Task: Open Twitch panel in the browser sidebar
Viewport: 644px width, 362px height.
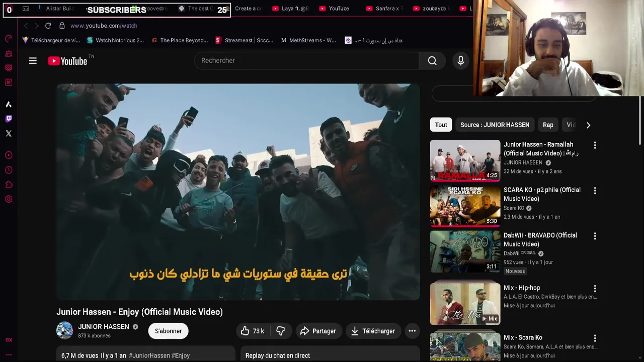Action: pos(9,119)
